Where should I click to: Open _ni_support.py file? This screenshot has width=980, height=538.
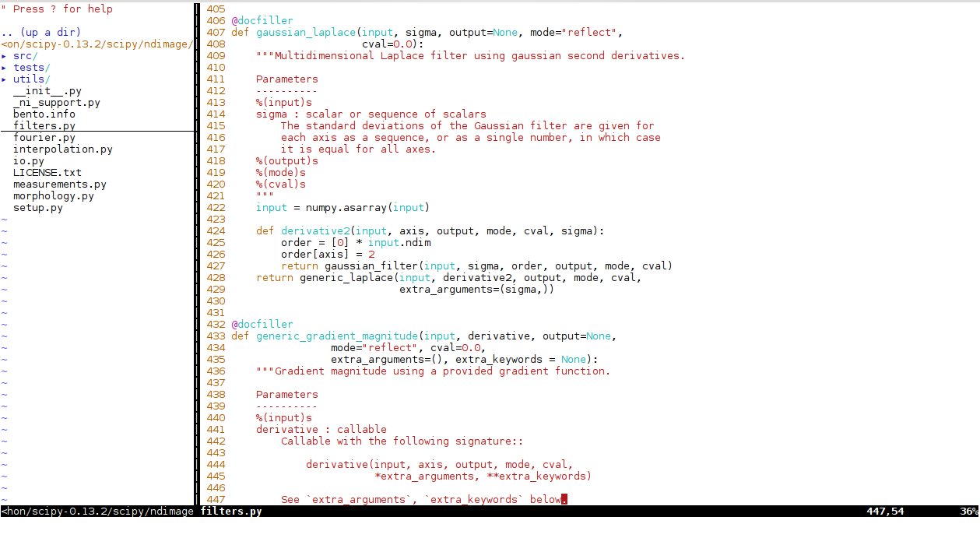tap(56, 103)
